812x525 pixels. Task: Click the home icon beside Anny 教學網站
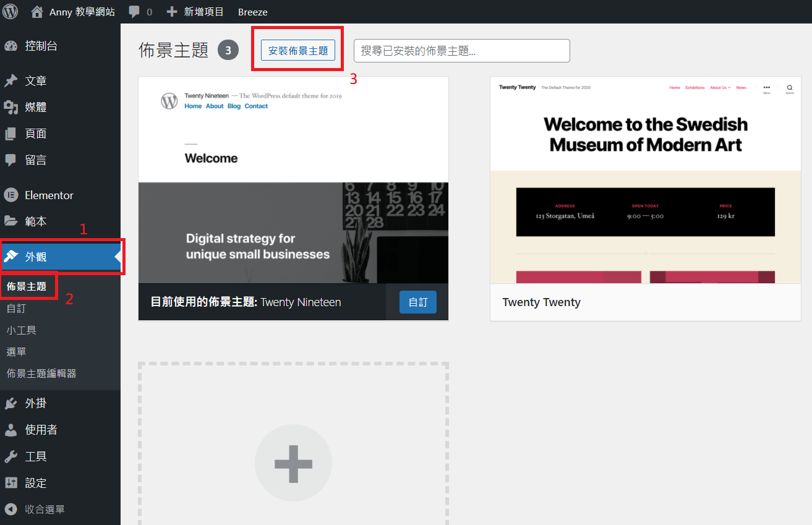pyautogui.click(x=37, y=12)
